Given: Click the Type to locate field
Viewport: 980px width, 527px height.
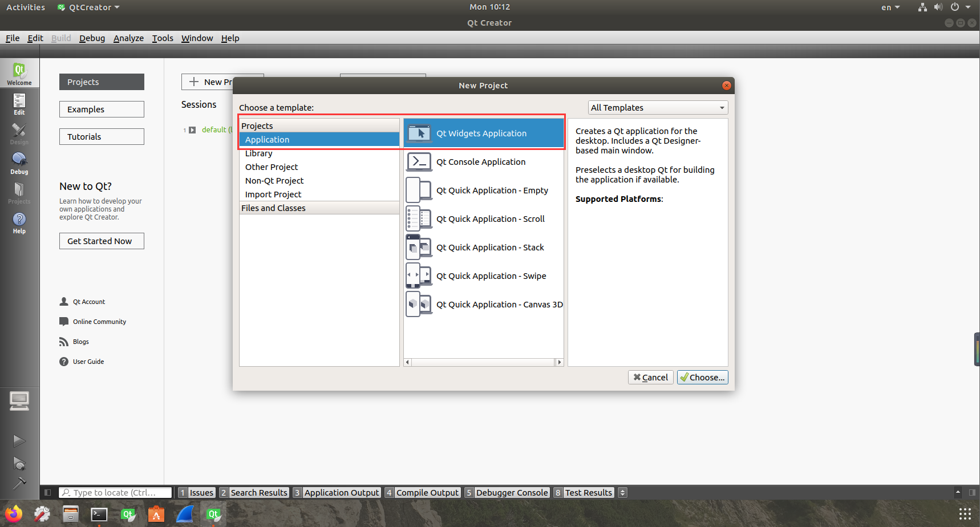Looking at the screenshot, I should pyautogui.click(x=115, y=493).
